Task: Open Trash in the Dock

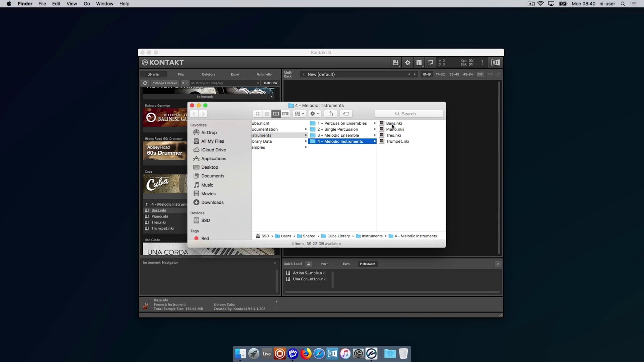Action: (x=403, y=354)
